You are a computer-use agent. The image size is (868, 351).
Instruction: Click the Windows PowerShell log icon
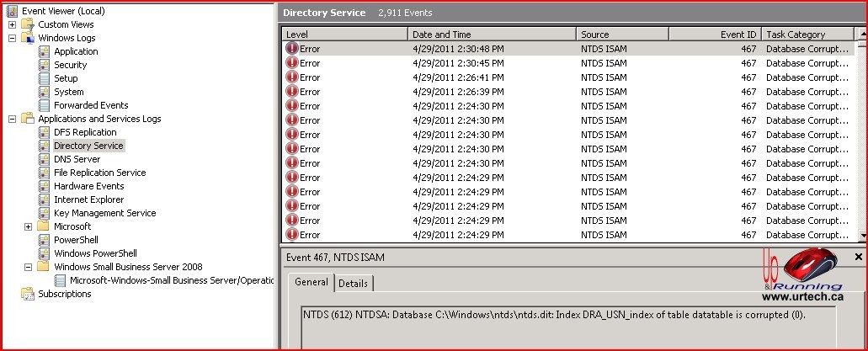point(45,253)
